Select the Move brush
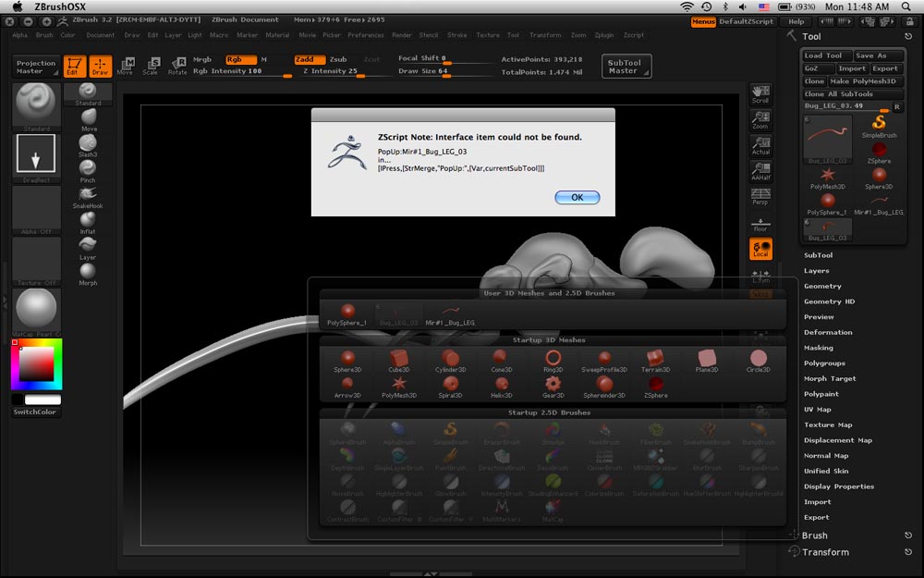This screenshot has width=924, height=578. click(89, 120)
